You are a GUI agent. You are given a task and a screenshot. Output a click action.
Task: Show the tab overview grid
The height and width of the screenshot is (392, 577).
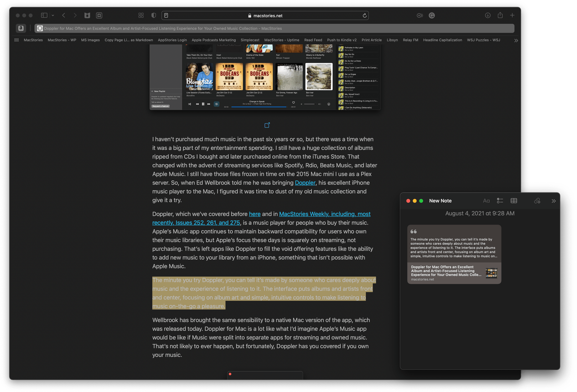141,15
